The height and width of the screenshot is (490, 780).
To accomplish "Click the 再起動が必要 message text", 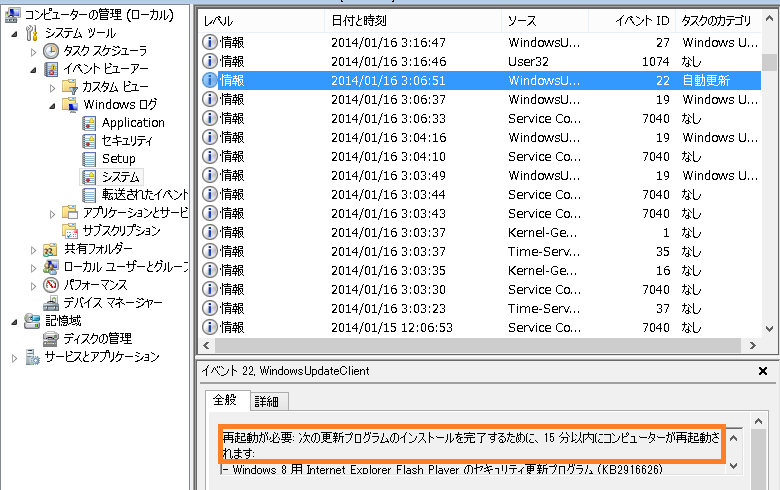I will pyautogui.click(x=472, y=445).
